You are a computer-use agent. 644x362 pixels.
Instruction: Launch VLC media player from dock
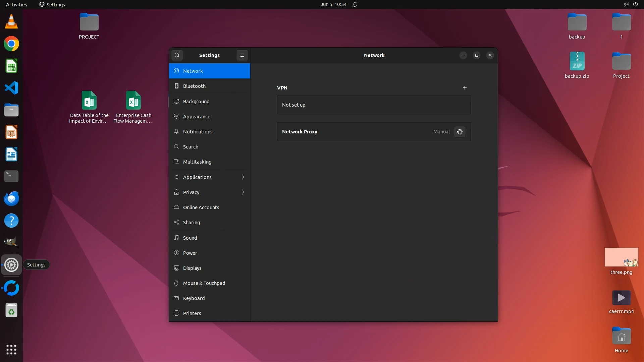coord(11,22)
